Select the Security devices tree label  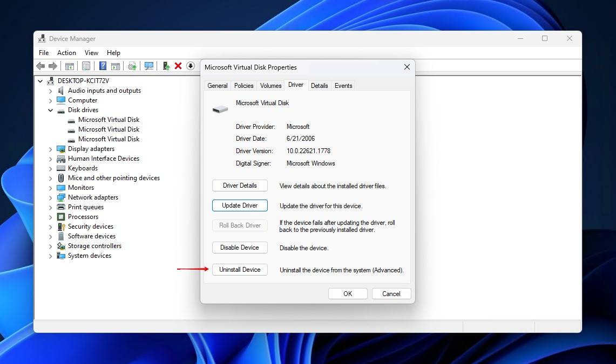coord(91,226)
